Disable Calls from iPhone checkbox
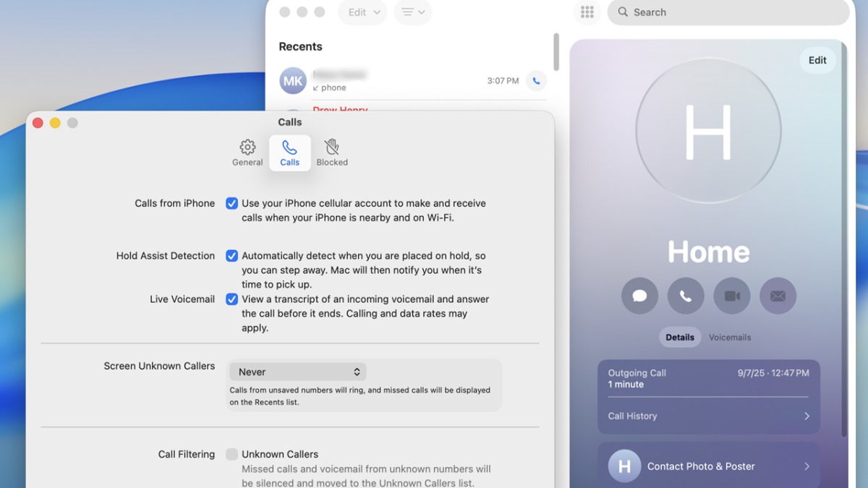The width and height of the screenshot is (868, 488). [x=231, y=204]
